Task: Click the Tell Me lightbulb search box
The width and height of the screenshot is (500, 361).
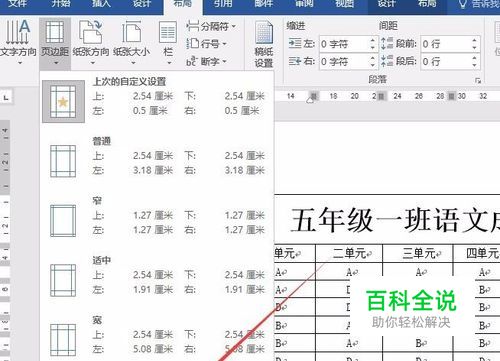Action: [478, 4]
